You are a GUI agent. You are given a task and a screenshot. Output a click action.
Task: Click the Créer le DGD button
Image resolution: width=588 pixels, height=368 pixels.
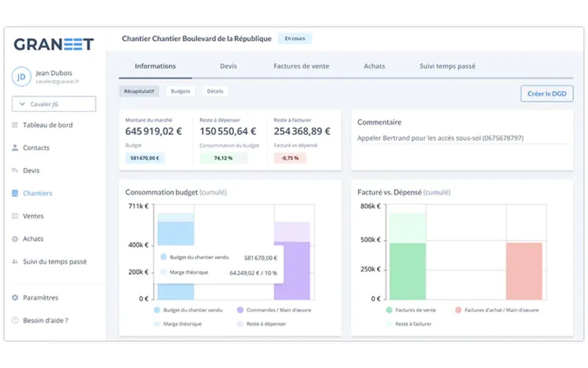pyautogui.click(x=547, y=94)
